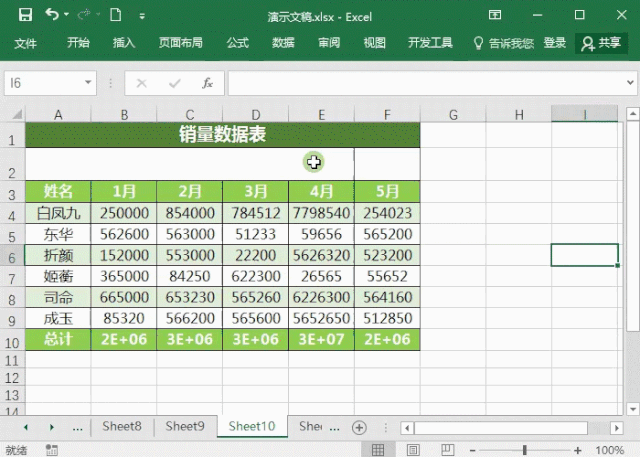640x457 pixels.
Task: Click the Cancel X icon in formula bar
Action: click(142, 83)
